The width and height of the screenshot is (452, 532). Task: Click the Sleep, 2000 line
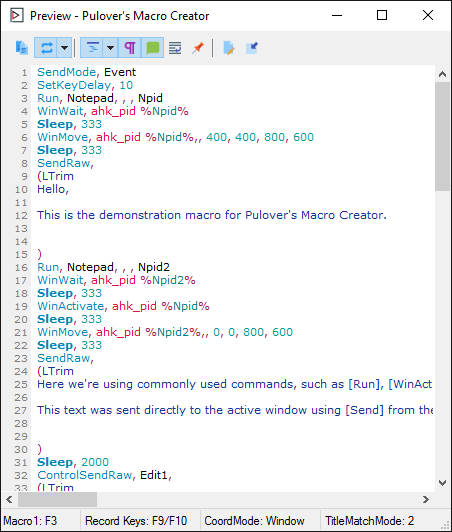(73, 462)
